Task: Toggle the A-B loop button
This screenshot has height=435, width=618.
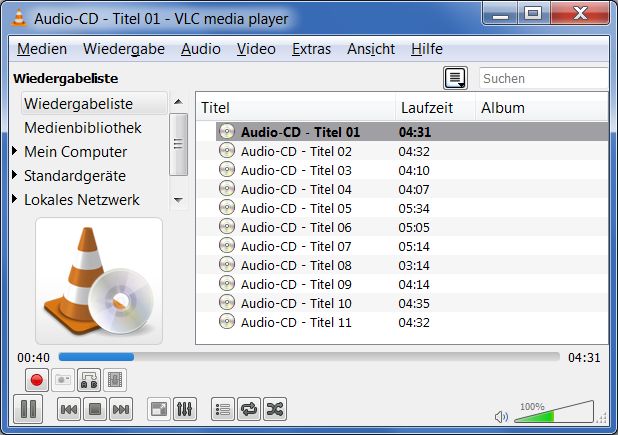Action: 89,380
